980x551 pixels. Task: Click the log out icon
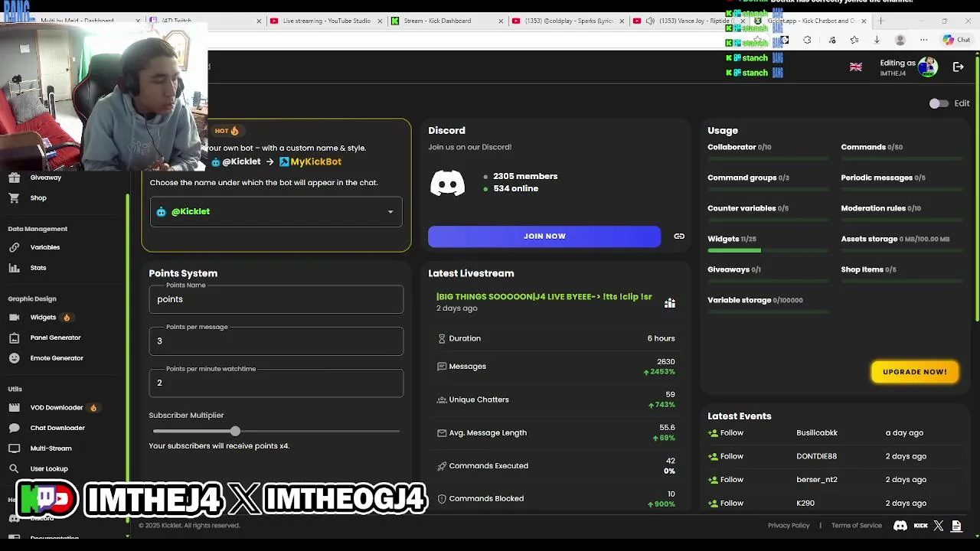(x=958, y=67)
